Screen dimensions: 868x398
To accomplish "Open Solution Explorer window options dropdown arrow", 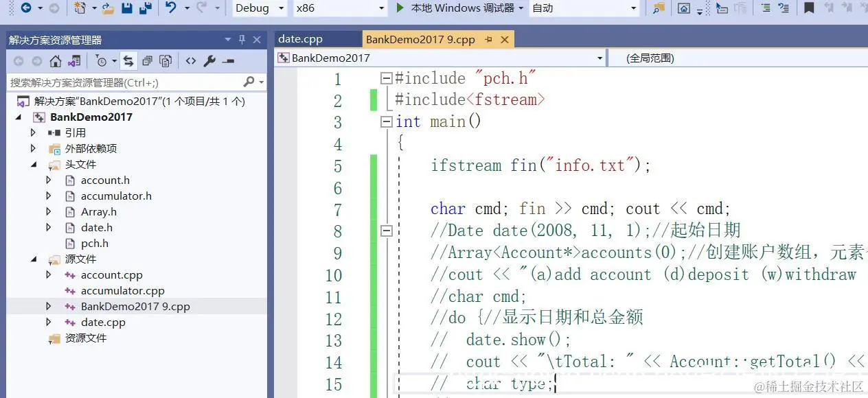I will pyautogui.click(x=228, y=40).
